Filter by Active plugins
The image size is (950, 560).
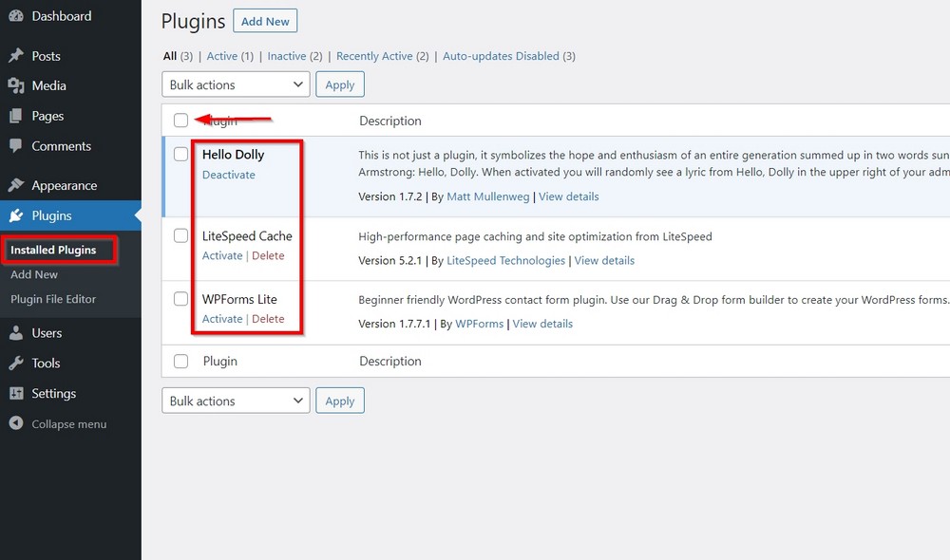tap(221, 56)
